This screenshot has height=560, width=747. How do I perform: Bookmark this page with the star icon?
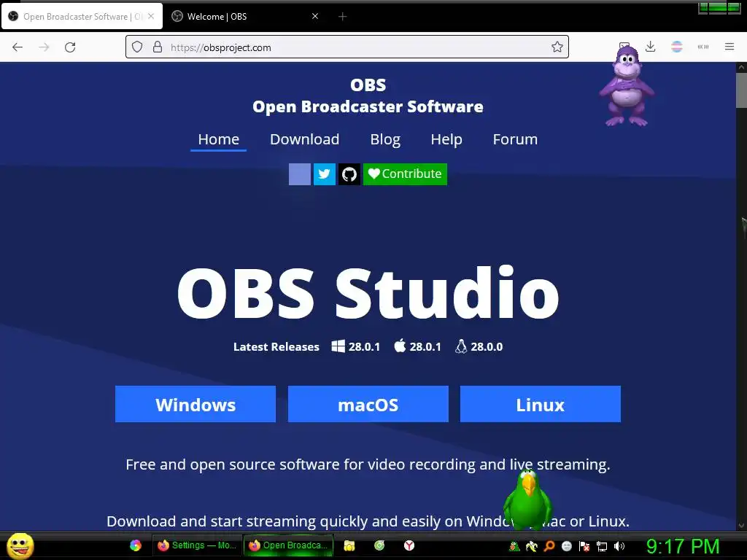[x=557, y=47]
